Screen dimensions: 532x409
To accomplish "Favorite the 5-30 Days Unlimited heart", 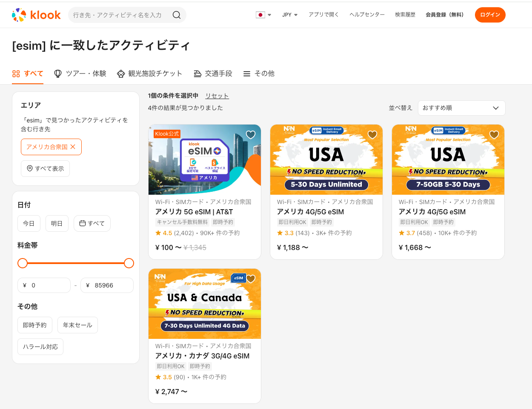I will click(372, 135).
